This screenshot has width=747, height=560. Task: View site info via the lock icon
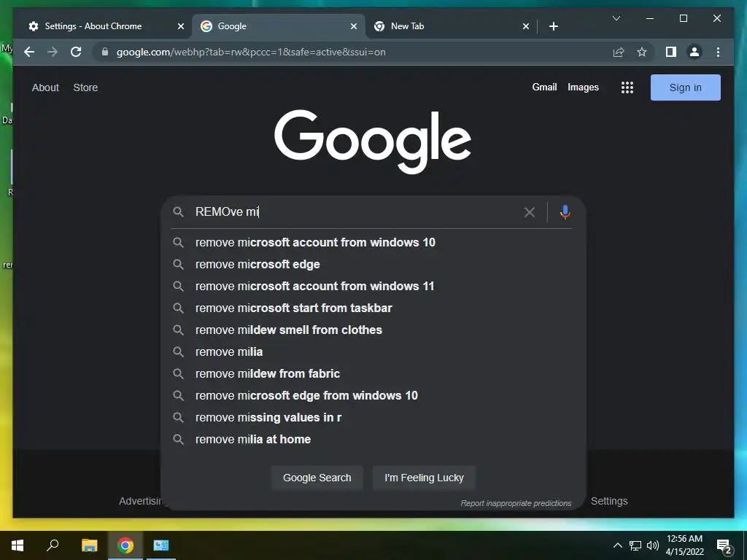[105, 52]
